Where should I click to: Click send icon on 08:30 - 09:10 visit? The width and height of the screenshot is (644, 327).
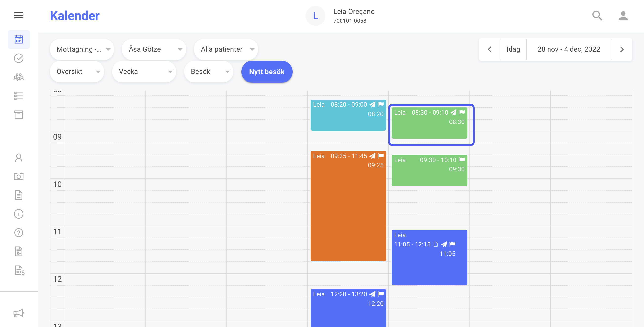point(454,113)
